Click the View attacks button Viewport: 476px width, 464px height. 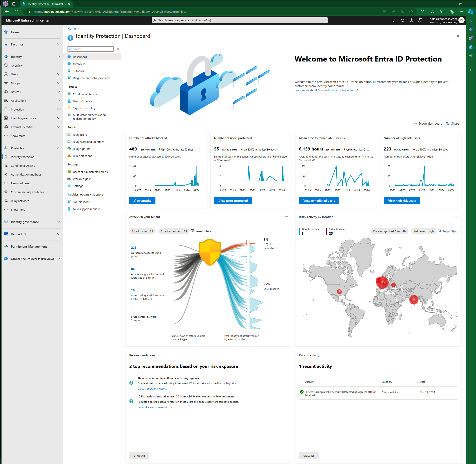coord(142,200)
